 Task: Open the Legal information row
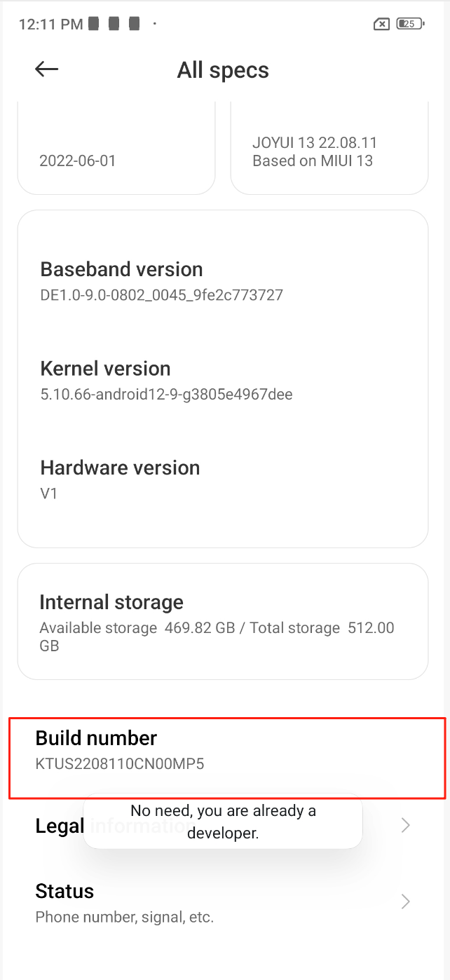(x=59, y=826)
